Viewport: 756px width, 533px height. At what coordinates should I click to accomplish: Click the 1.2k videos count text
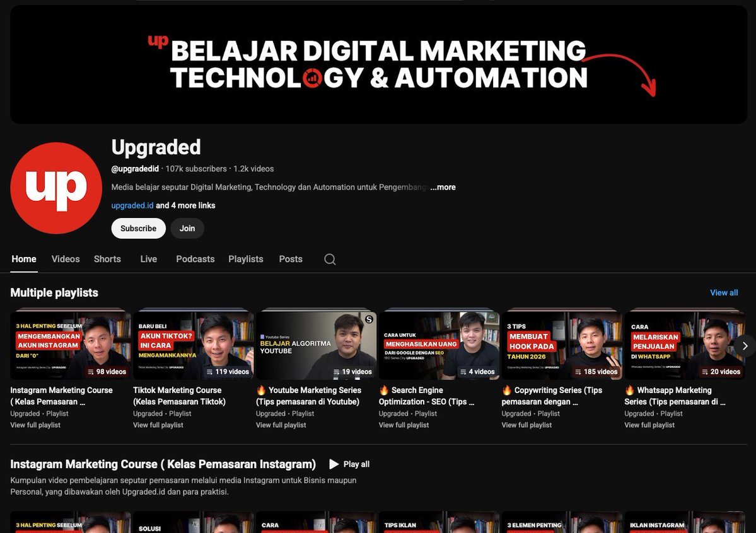tap(253, 169)
